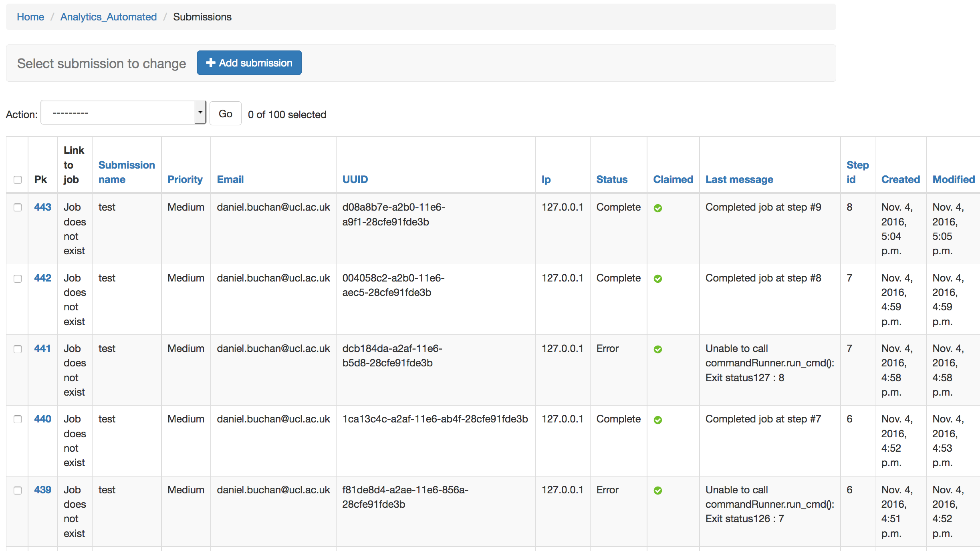
Task: Open submission with Pk 443
Action: point(42,207)
